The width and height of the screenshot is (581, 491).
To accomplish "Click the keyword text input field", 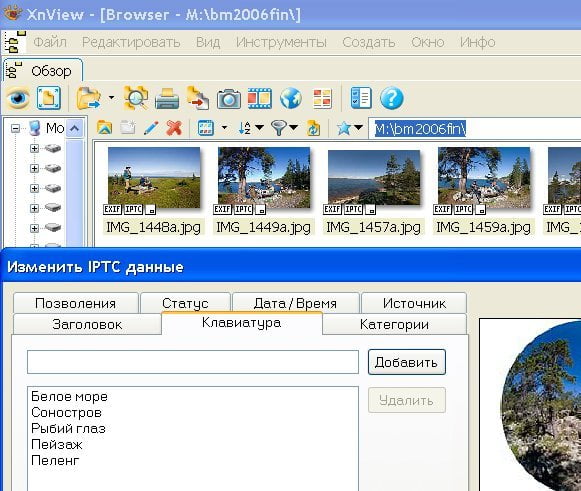I will click(x=193, y=362).
